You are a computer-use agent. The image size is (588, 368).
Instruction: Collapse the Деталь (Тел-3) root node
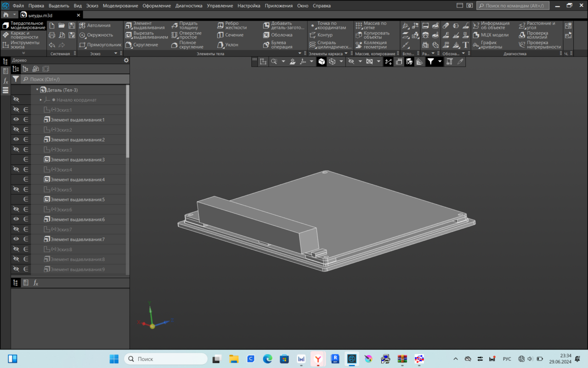(x=37, y=90)
